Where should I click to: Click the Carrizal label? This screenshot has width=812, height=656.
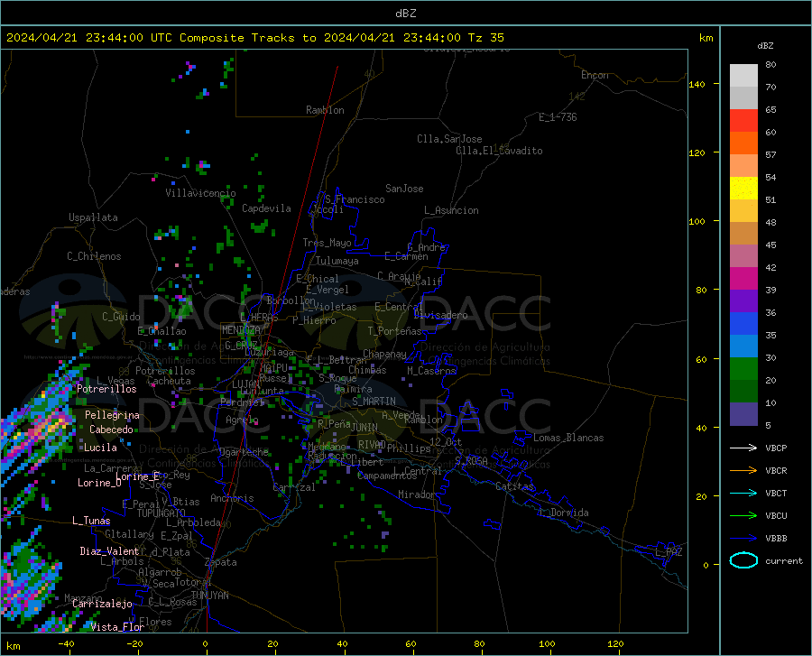coord(294,487)
